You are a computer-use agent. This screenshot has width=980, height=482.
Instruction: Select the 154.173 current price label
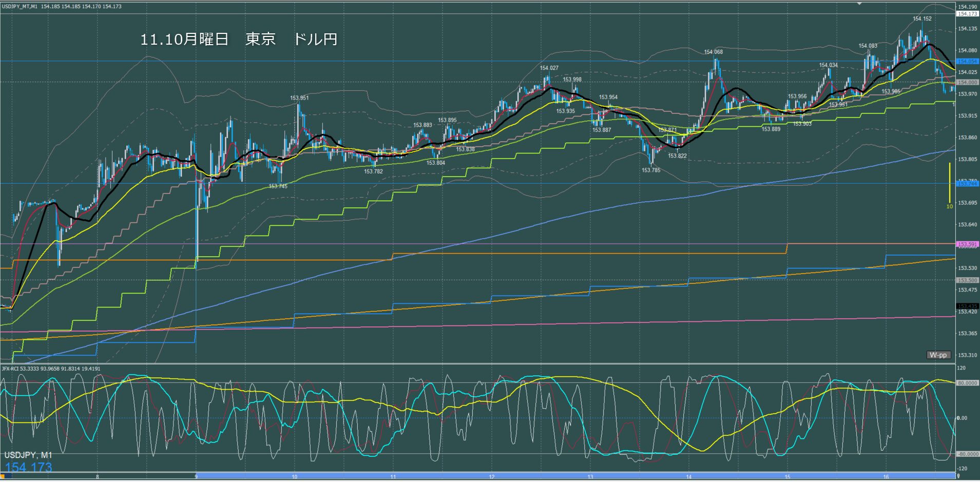click(967, 14)
